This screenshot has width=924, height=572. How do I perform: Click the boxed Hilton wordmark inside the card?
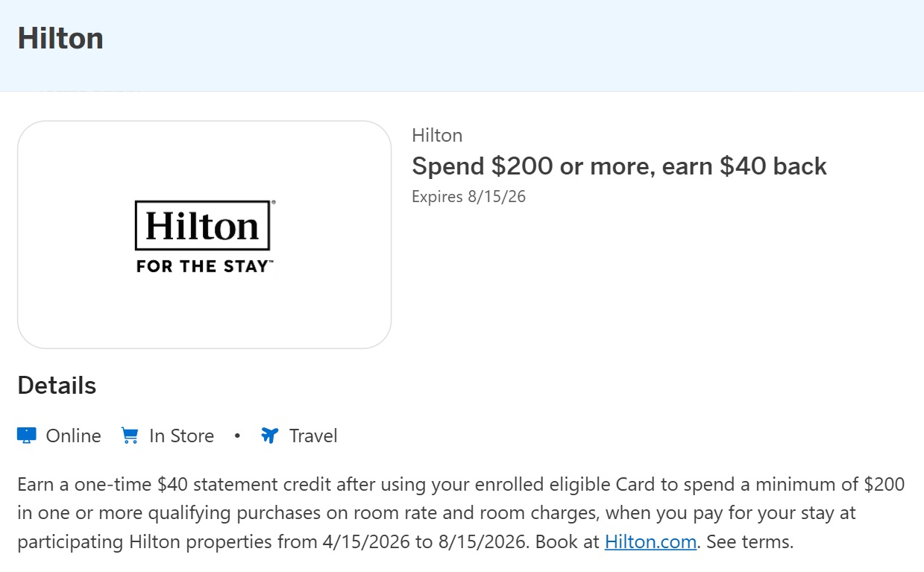202,225
